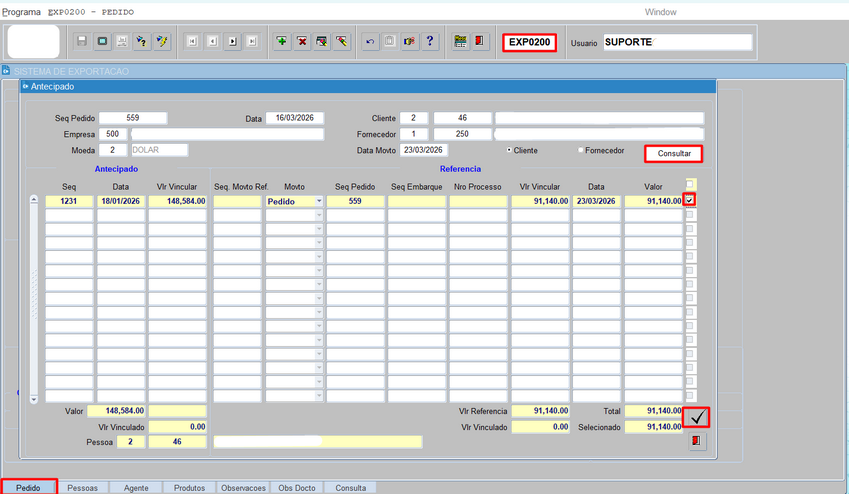
Task: Go to the next record arrow
Action: 232,42
